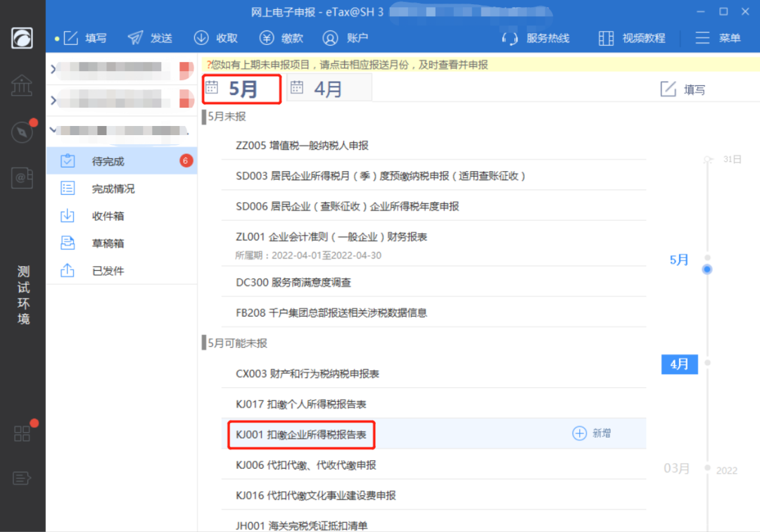The image size is (760, 532).
Task: Switch to the 4月 tab
Action: coord(328,88)
